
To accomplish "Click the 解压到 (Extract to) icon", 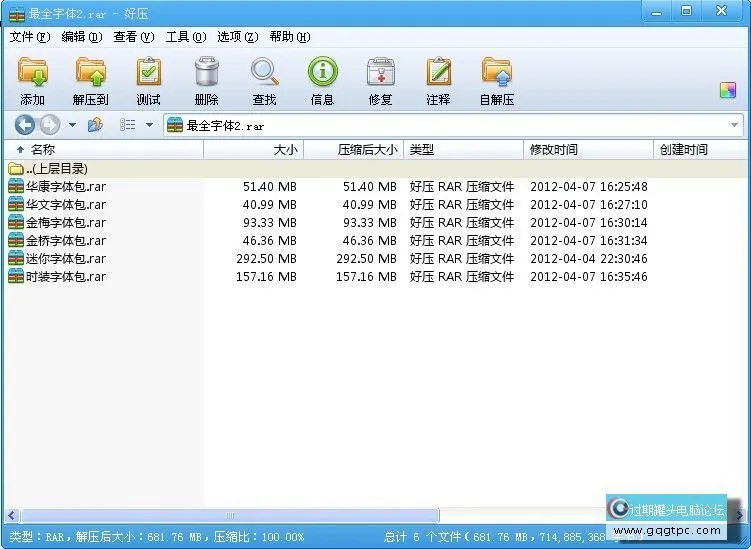I will pos(91,72).
